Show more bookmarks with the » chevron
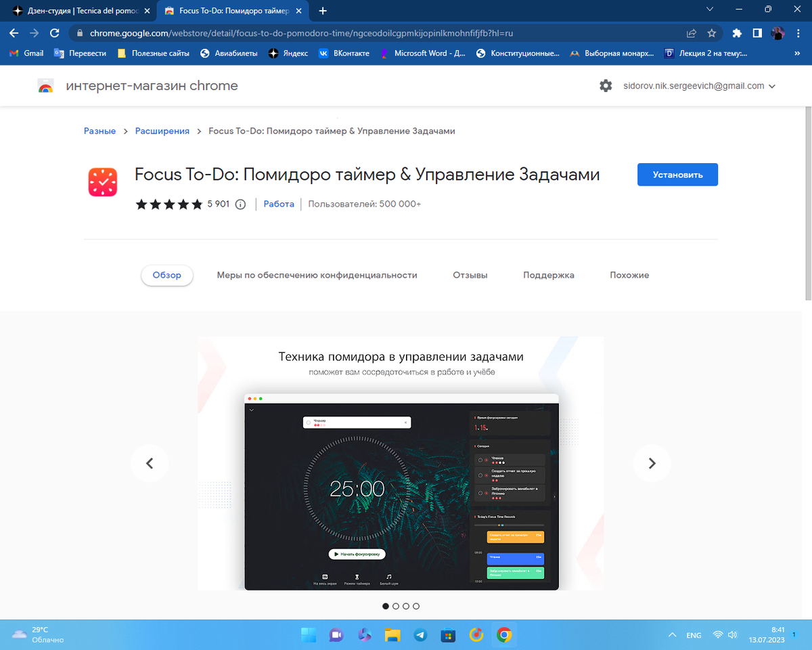 (796, 53)
